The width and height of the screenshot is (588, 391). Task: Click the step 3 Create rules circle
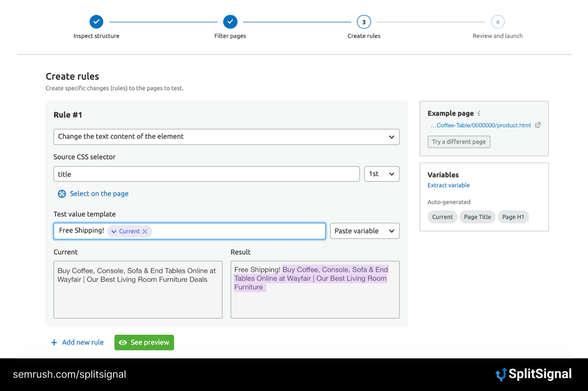coord(364,22)
